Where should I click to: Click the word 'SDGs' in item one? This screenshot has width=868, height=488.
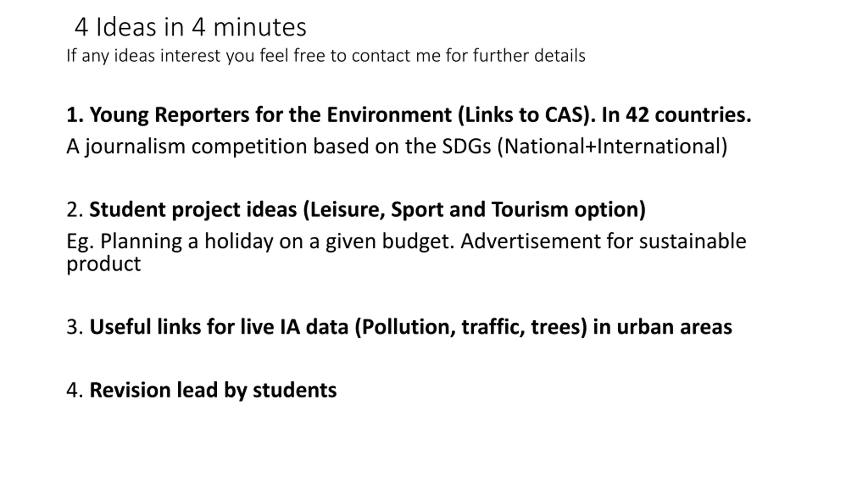pos(467,146)
